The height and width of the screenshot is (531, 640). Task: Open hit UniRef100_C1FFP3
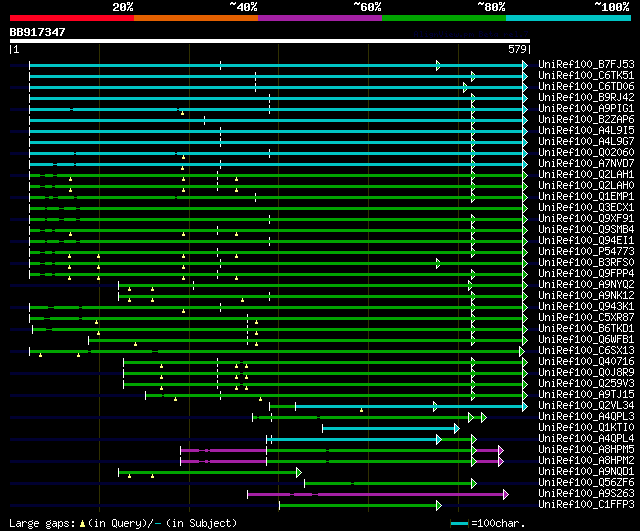[x=586, y=505]
